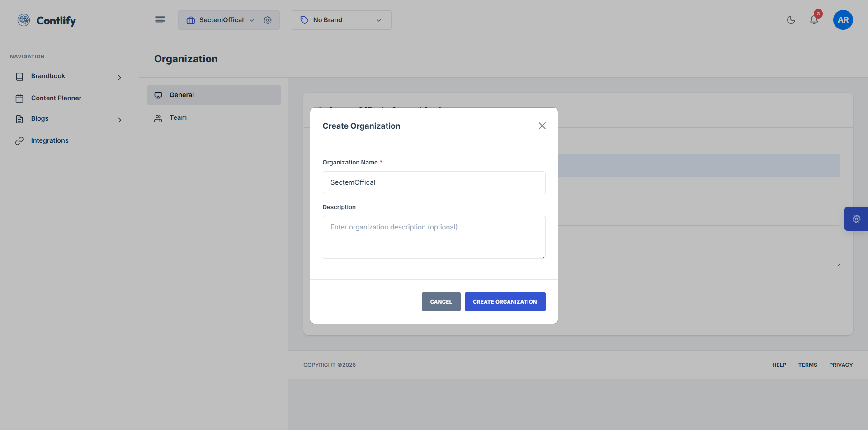Image resolution: width=868 pixels, height=430 pixels.
Task: Go to Content Planner
Action: point(56,98)
